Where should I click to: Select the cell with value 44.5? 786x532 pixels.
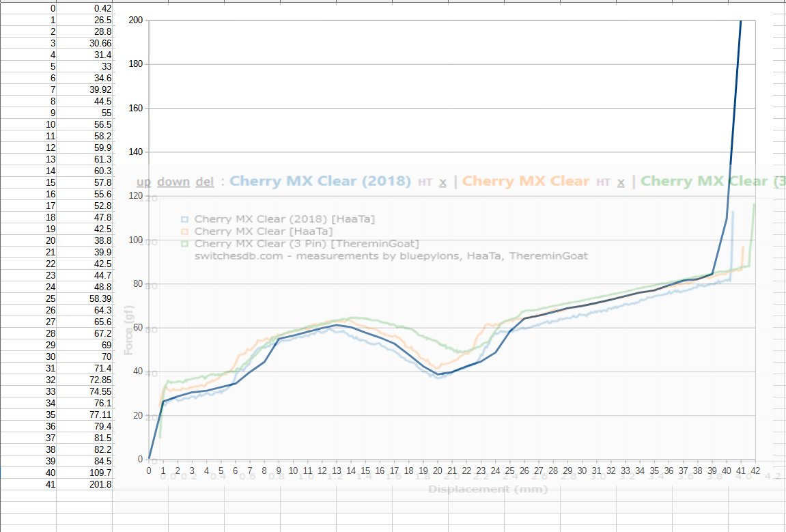click(x=85, y=101)
